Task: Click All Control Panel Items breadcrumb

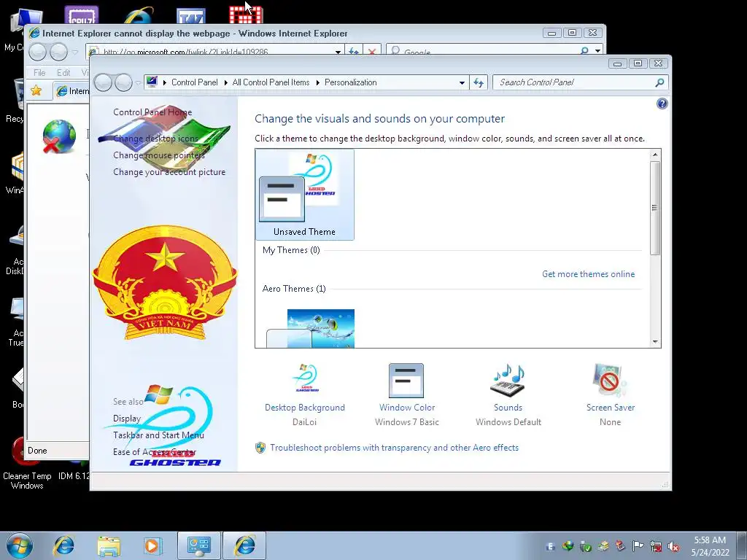Action: 271,82
